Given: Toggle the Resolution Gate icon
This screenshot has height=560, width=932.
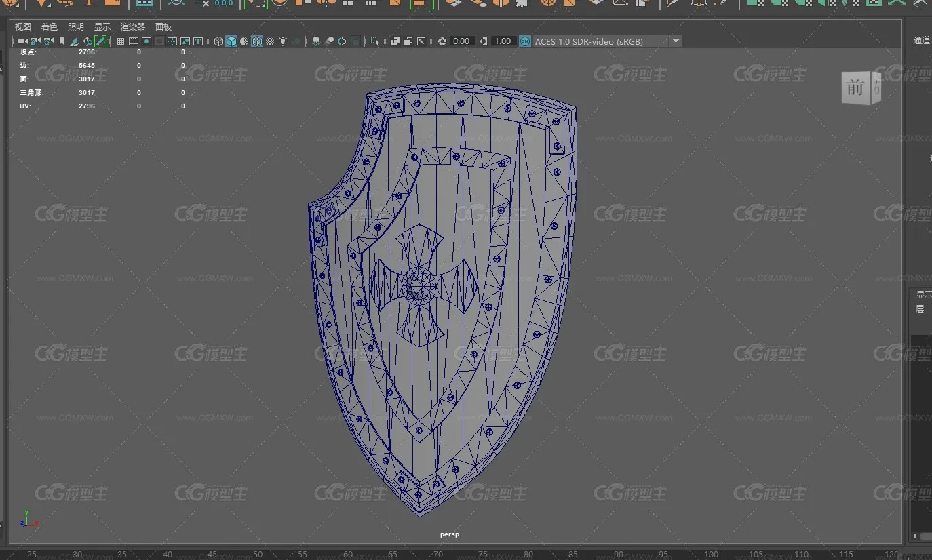Looking at the screenshot, I should coord(147,41).
